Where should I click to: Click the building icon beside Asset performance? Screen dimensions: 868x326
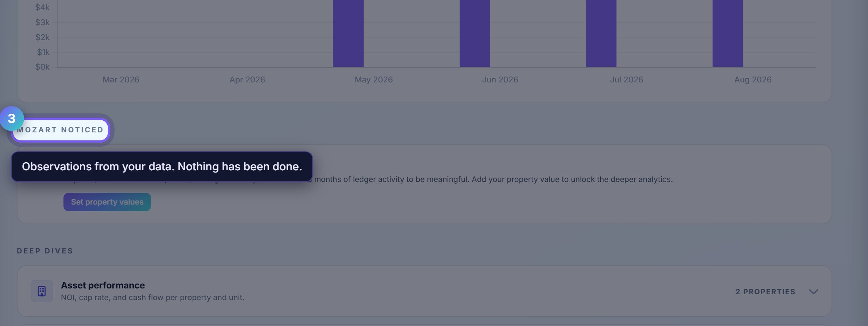pyautogui.click(x=42, y=291)
